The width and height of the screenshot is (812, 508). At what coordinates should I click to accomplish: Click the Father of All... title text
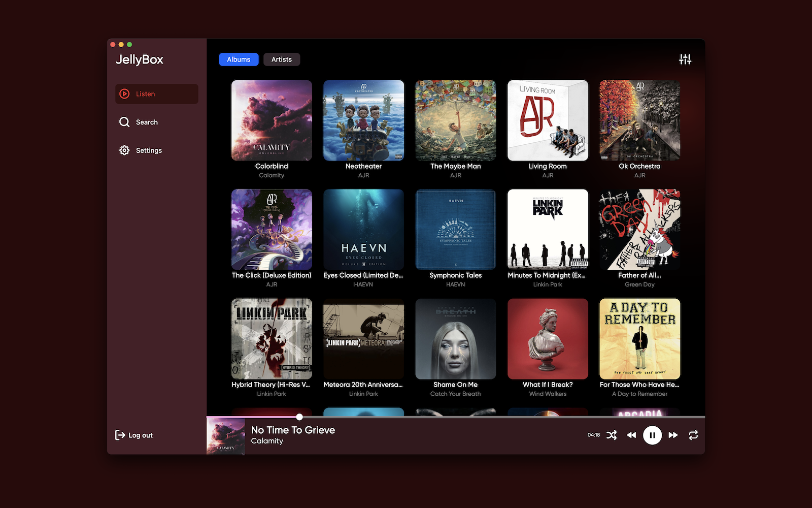pos(639,275)
